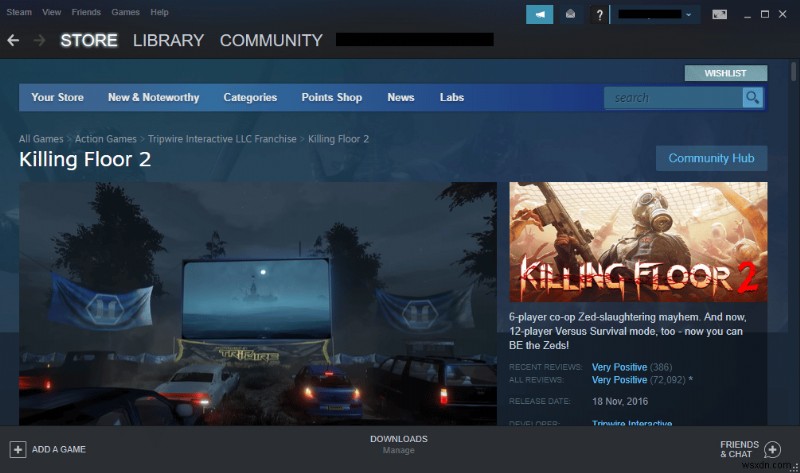Open the question mark help icon
This screenshot has height=473, width=800.
599,15
